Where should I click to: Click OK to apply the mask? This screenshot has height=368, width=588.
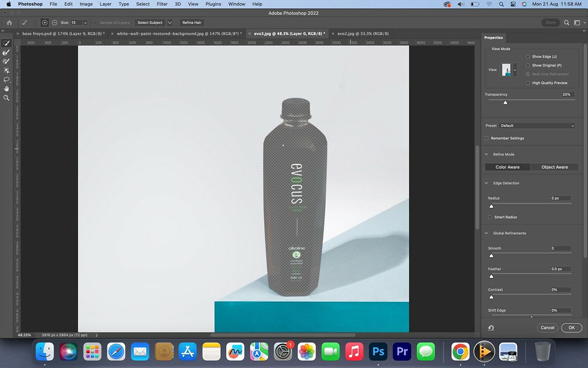coord(571,328)
